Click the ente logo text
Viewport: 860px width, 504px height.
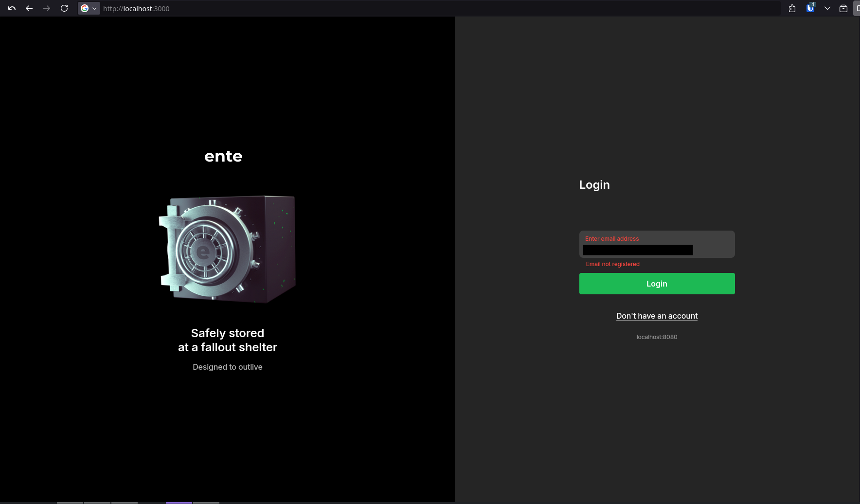coord(223,156)
